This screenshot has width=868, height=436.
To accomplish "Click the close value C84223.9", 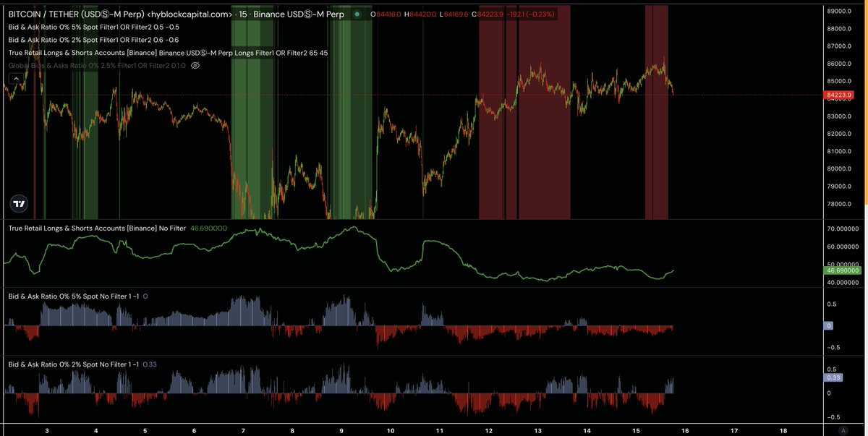I will point(488,14).
